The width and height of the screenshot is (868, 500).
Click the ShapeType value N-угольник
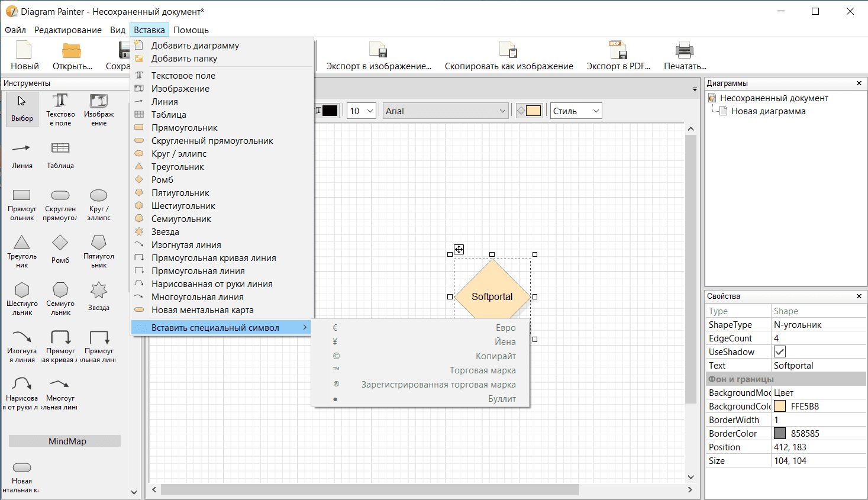click(x=819, y=325)
